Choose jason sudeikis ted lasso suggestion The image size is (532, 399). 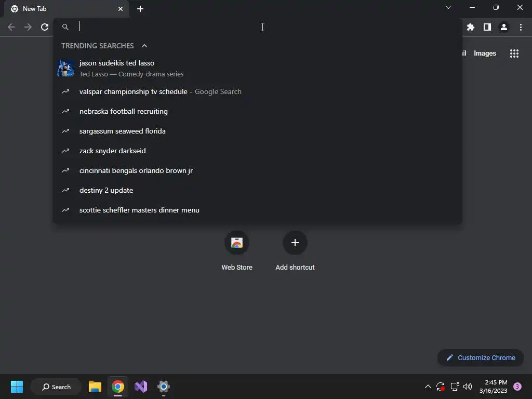pos(258,68)
